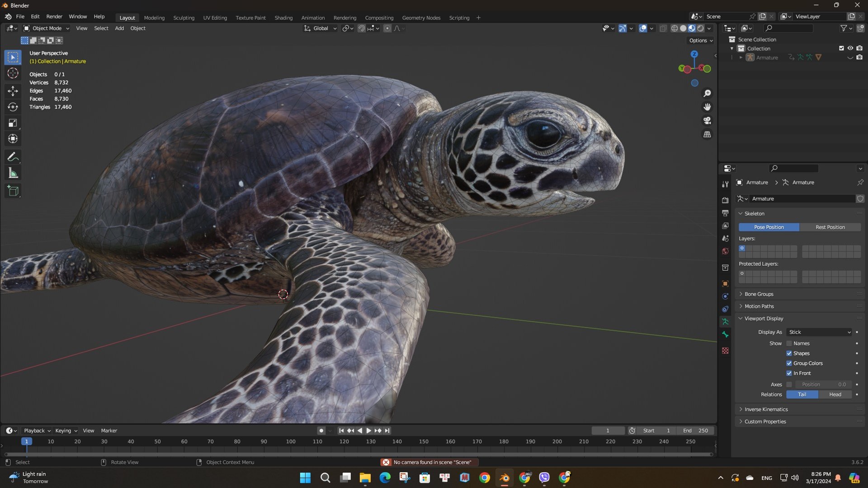Image resolution: width=868 pixels, height=488 pixels.
Task: Switch to the Shading workspace tab
Action: (x=283, y=18)
